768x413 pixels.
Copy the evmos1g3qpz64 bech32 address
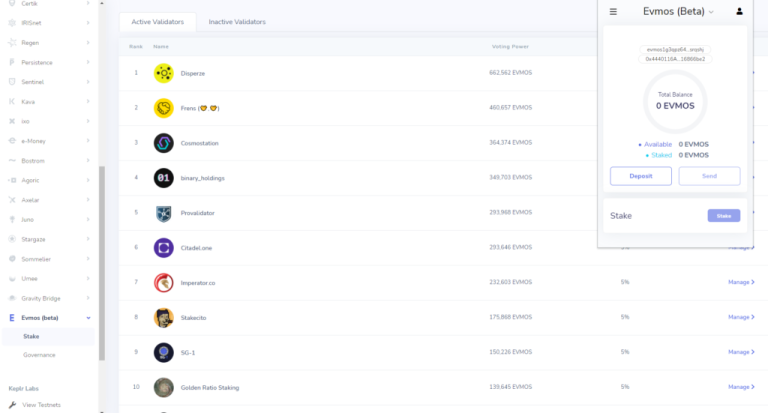[675, 49]
